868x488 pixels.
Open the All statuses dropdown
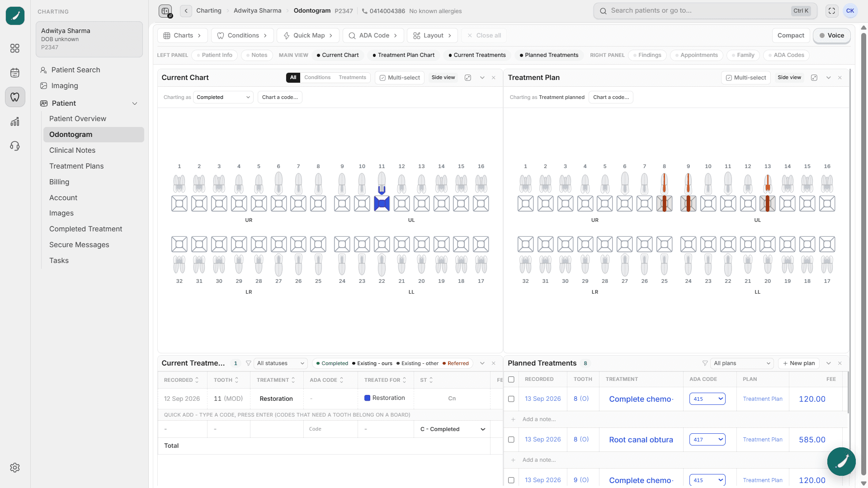[x=280, y=363]
